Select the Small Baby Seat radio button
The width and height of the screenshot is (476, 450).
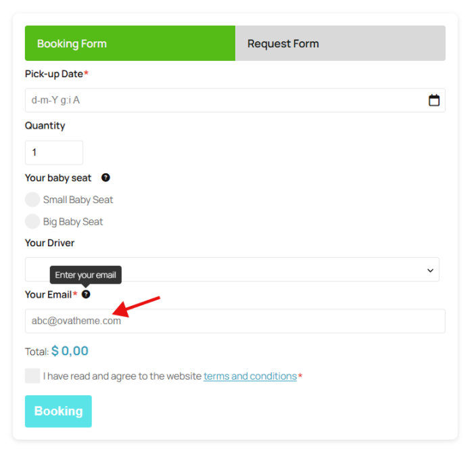click(32, 200)
